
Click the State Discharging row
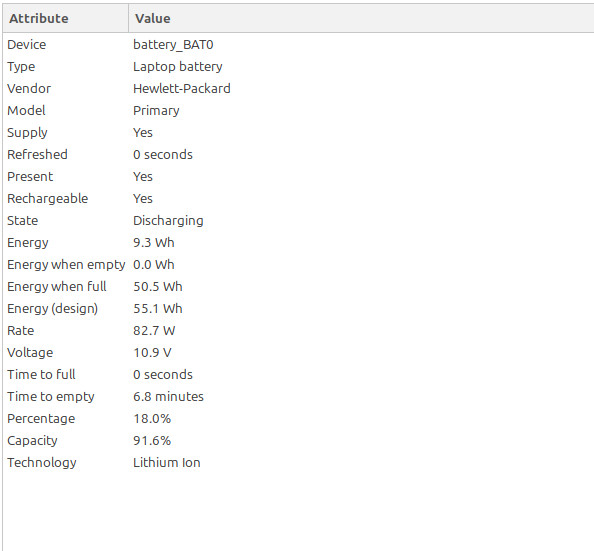click(x=299, y=220)
